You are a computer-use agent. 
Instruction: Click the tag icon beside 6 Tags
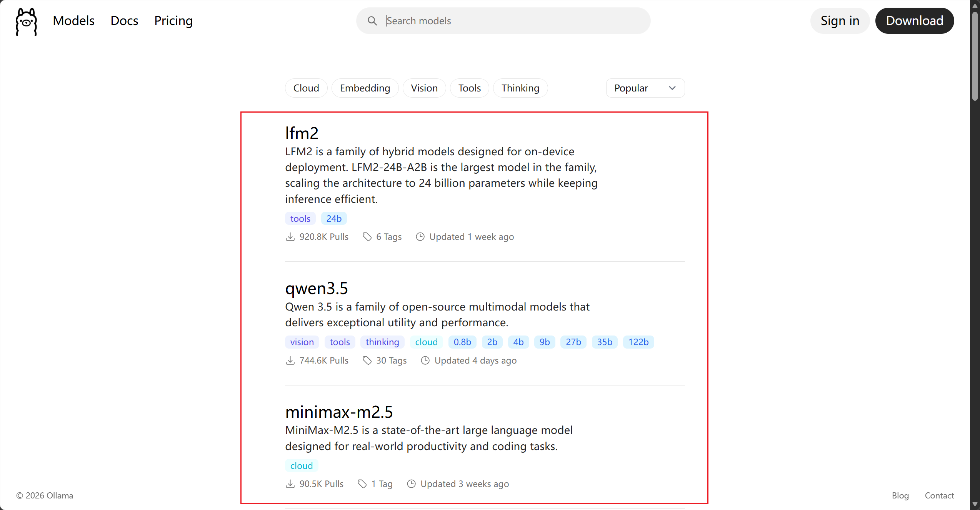[x=367, y=237]
